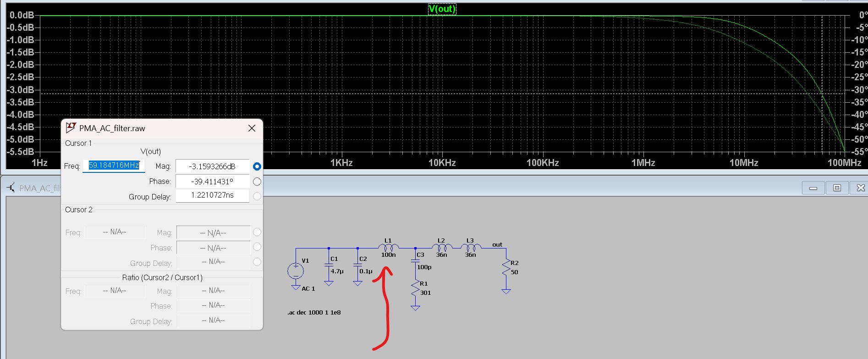The width and height of the screenshot is (868, 359).
Task: Restore the schematic window size
Action: pyautogui.click(x=837, y=188)
